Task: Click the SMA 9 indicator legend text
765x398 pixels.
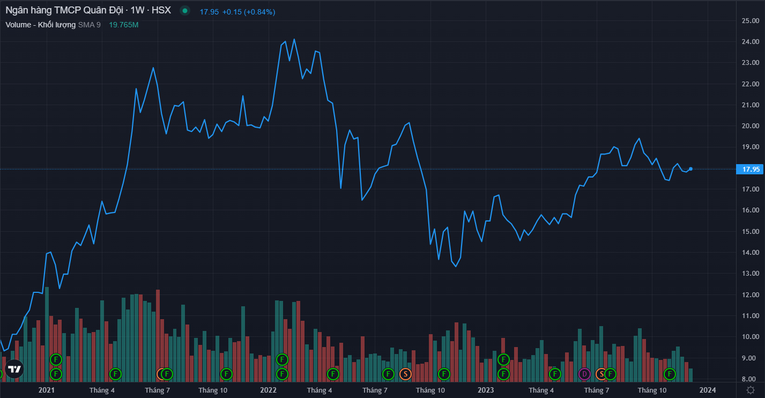Action: [x=89, y=25]
